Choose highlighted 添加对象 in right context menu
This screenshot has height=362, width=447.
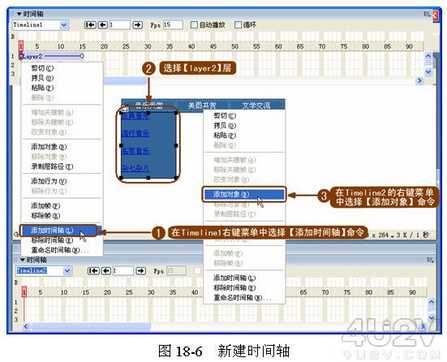(x=244, y=194)
